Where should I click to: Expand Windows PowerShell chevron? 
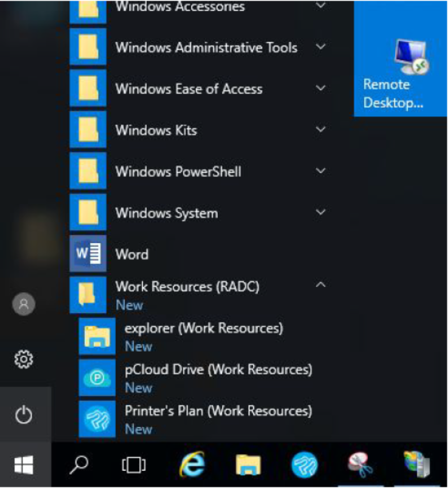[321, 171]
